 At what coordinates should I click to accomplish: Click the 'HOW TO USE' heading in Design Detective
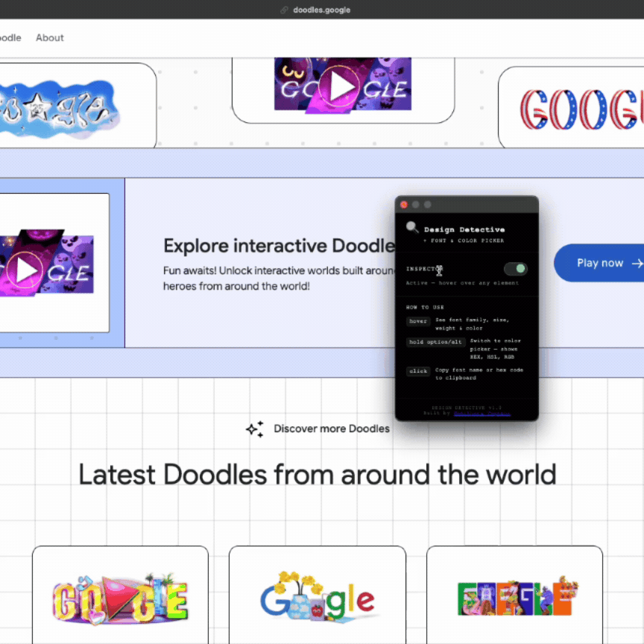coord(425,307)
